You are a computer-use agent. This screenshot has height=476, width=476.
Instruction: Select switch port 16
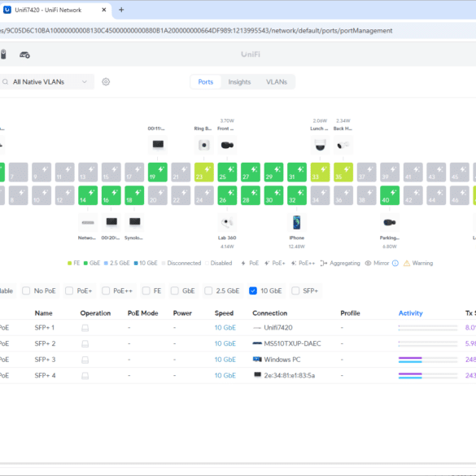[x=111, y=195]
